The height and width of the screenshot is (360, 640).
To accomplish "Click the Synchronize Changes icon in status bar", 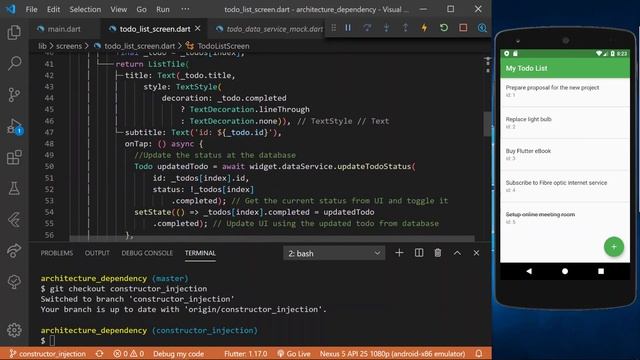I will pyautogui.click(x=99, y=354).
